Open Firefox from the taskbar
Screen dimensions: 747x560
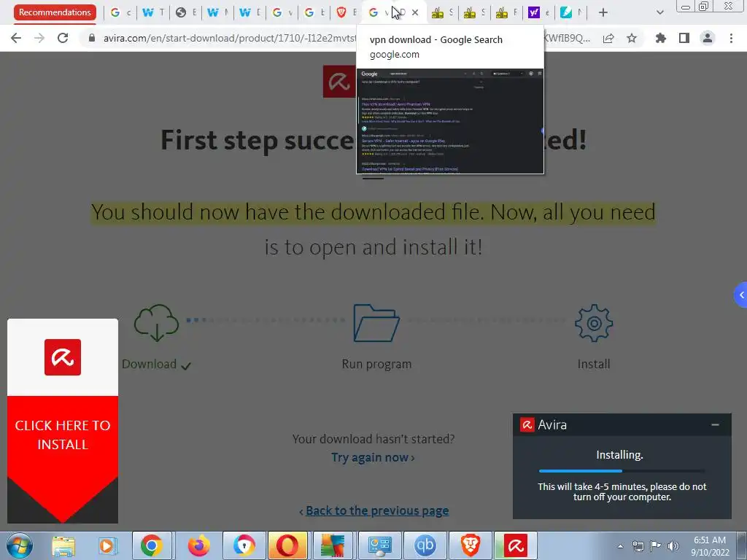pos(198,545)
